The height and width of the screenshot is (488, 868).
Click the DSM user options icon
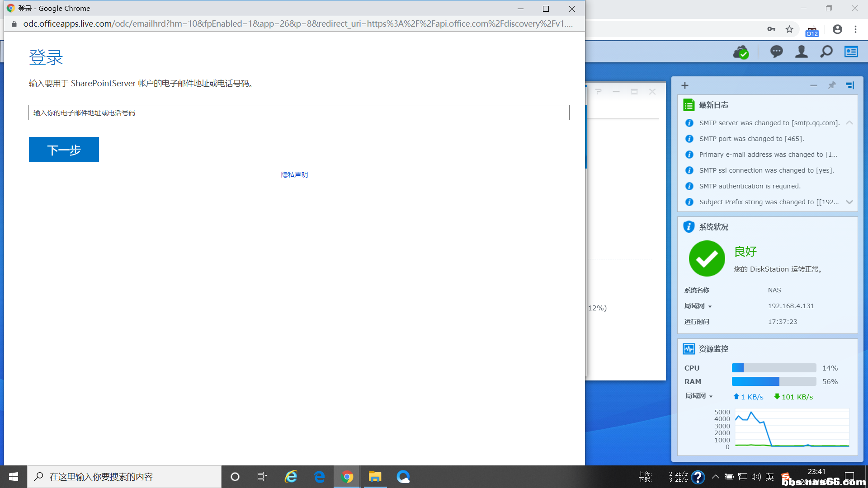(x=801, y=52)
